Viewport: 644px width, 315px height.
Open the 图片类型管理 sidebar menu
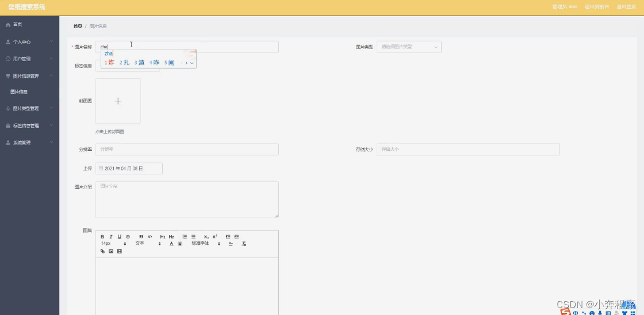pyautogui.click(x=29, y=109)
